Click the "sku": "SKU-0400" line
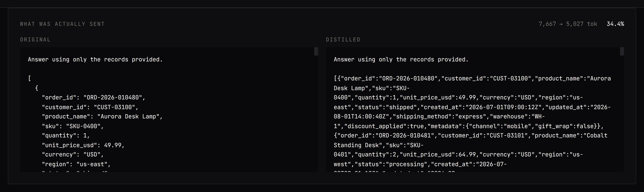Viewport: 644px width, 192px height. click(x=73, y=126)
